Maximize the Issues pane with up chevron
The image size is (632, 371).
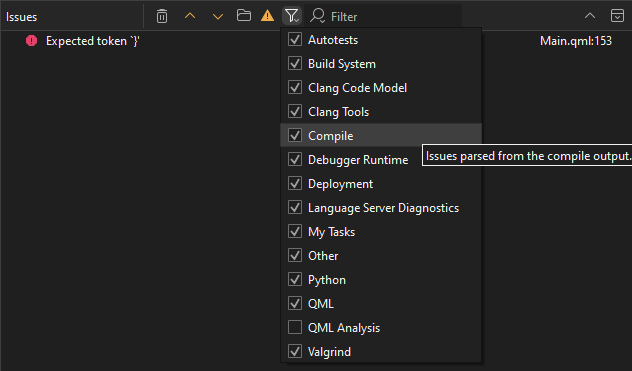click(x=590, y=16)
